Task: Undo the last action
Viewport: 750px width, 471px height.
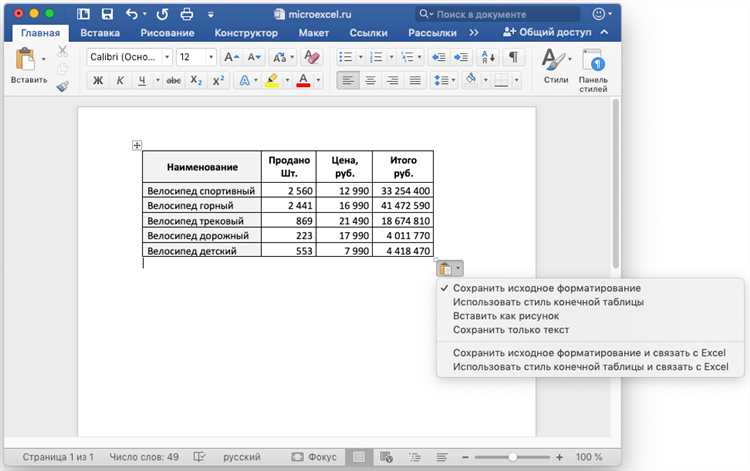Action: [132, 14]
